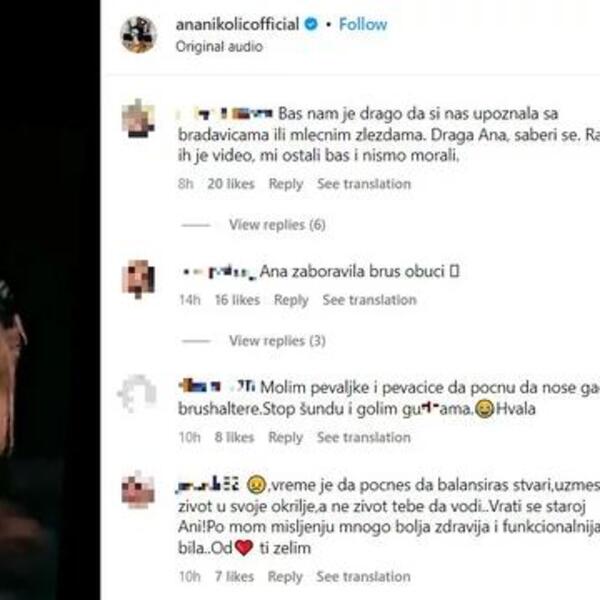
Task: Open fourth commenter's avatar picture
Action: [138, 489]
